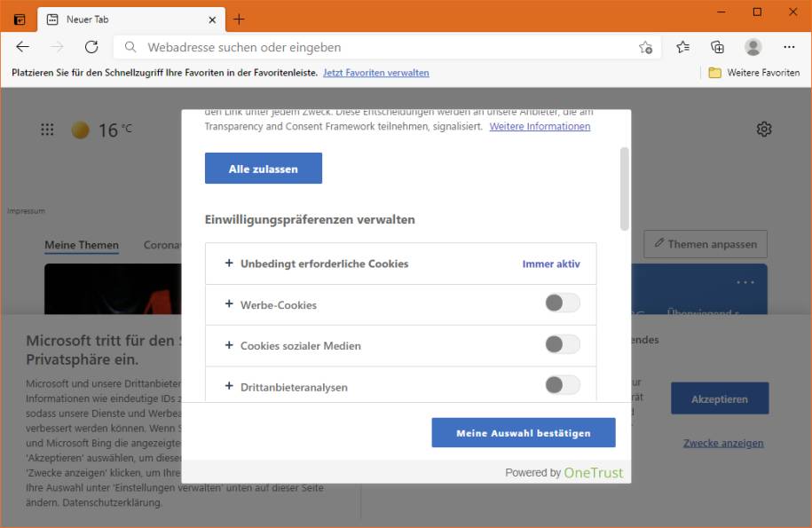Open the Favorites hub star icon
This screenshot has height=528, width=812.
683,47
